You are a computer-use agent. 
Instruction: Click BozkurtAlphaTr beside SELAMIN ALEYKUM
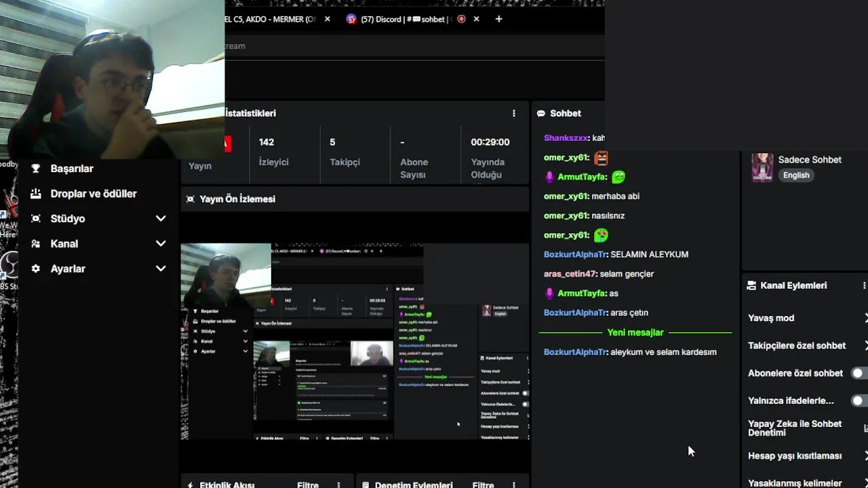[x=575, y=254]
